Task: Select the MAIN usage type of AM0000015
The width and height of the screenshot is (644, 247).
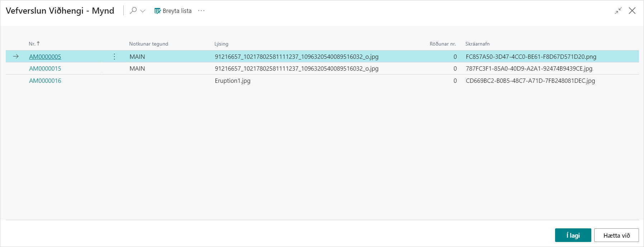Action: pos(137,68)
